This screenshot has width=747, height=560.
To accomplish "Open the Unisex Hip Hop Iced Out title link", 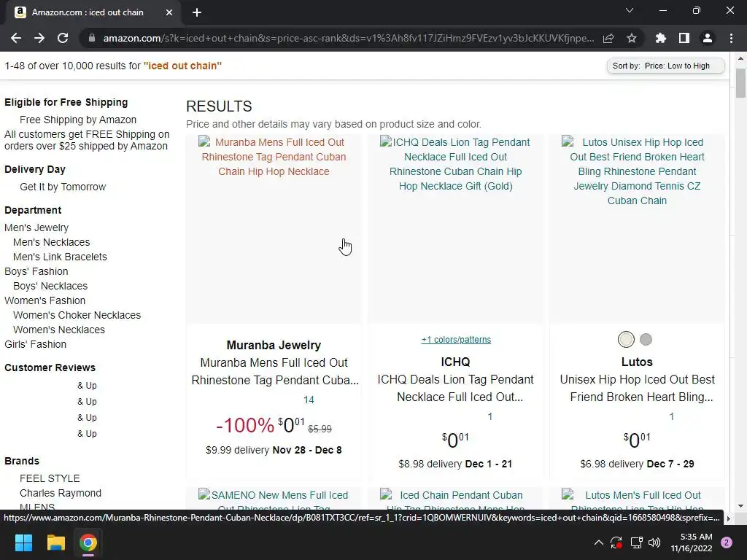I will click(637, 388).
